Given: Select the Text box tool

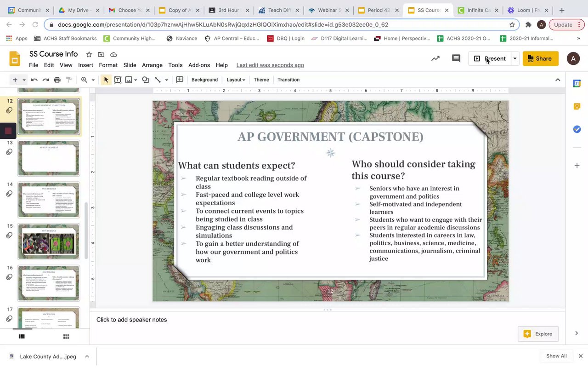Looking at the screenshot, I should click(x=118, y=80).
